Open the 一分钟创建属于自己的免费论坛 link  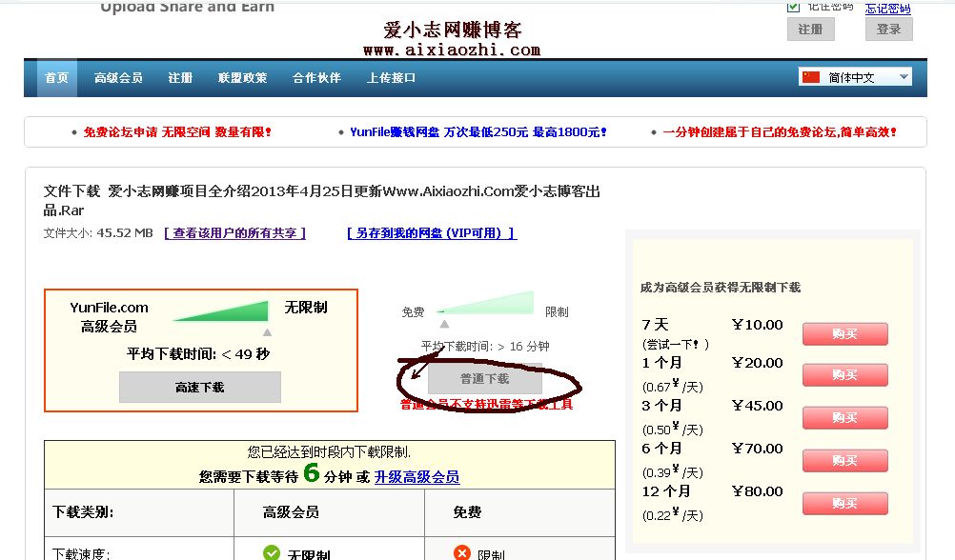tap(780, 132)
